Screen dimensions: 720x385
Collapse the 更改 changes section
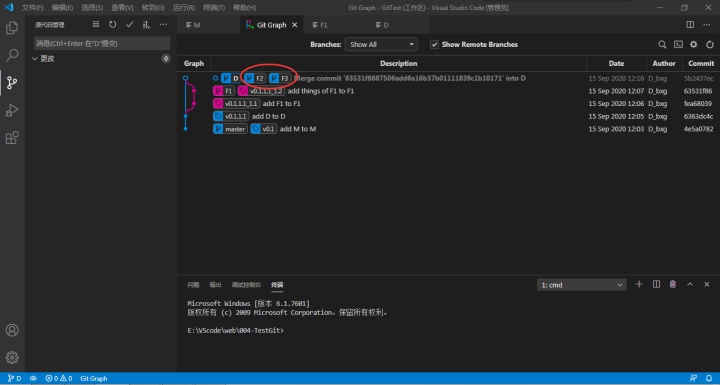tap(102, 58)
